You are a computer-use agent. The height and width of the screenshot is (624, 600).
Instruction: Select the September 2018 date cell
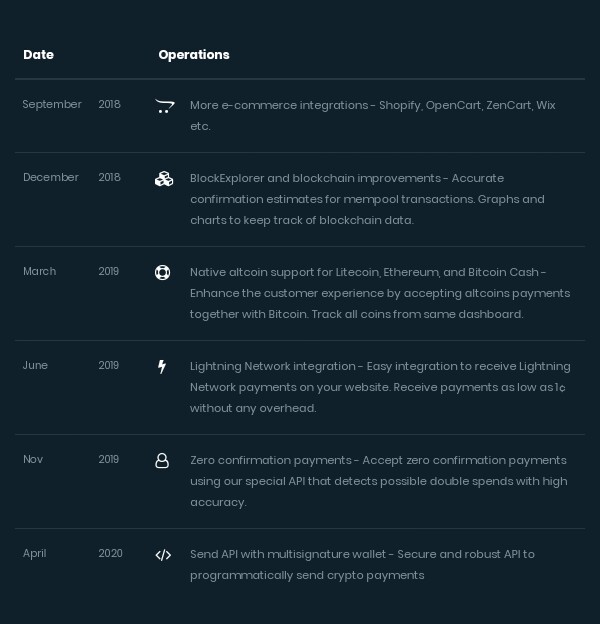pos(52,105)
